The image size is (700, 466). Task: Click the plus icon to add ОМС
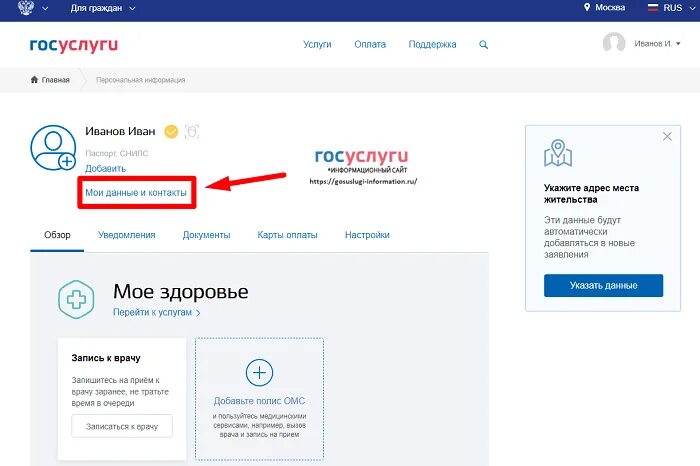[259, 373]
